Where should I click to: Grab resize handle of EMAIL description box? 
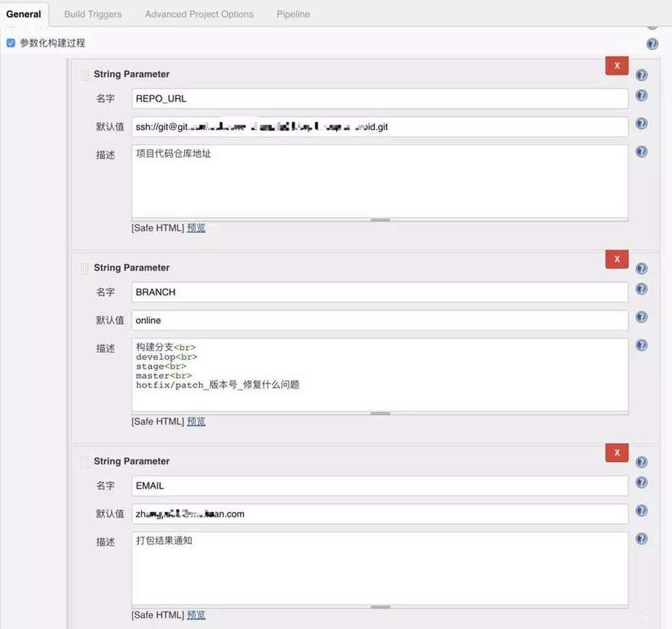click(x=380, y=607)
